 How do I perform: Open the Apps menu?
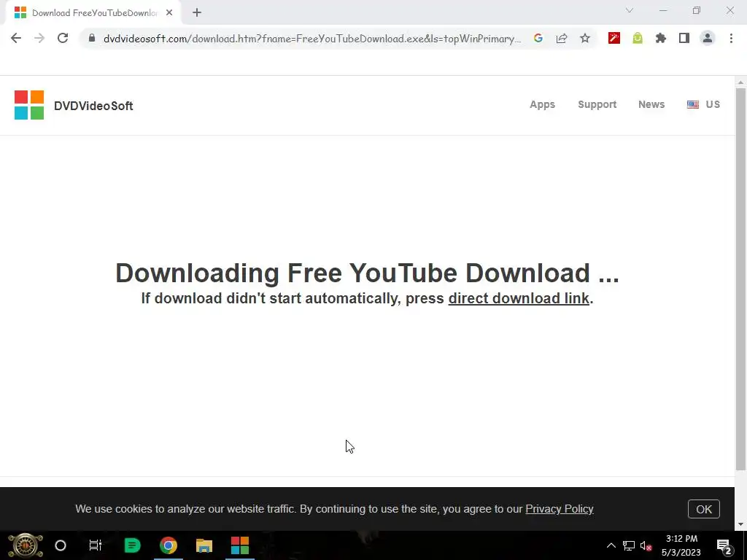[542, 104]
